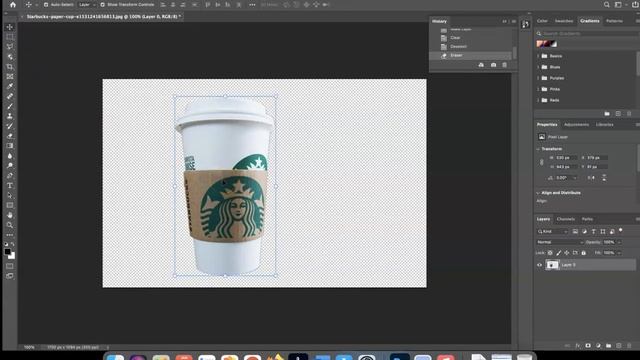This screenshot has height=360, width=640.
Task: Select the Clone Stamp tool
Action: (10, 116)
